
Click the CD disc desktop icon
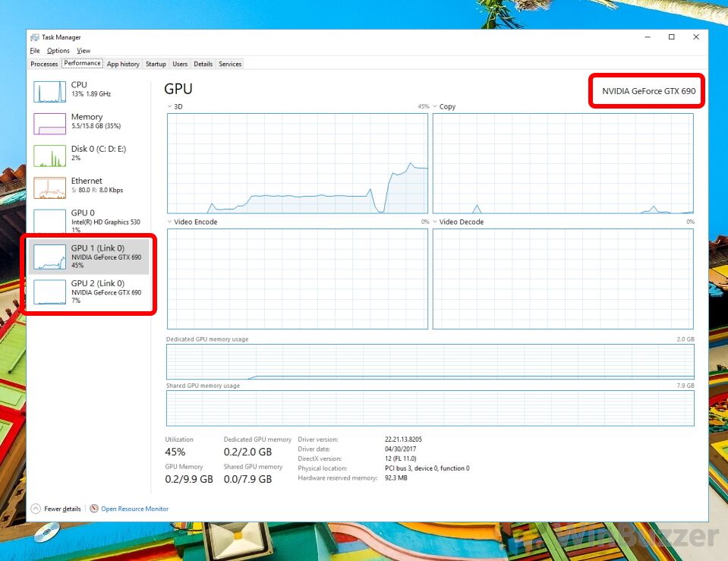pos(47,532)
